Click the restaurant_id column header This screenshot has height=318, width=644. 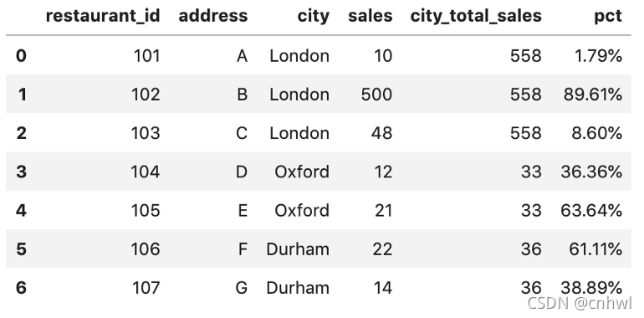103,16
